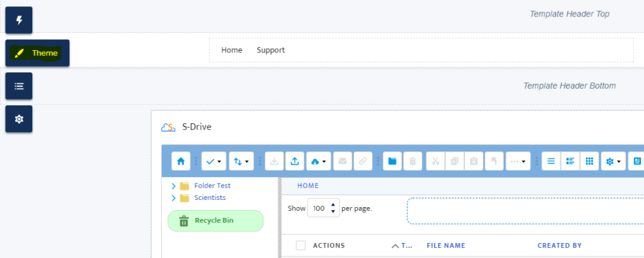Sort by FILE NAME column header
Image resolution: width=644 pixels, height=258 pixels.
tap(446, 246)
